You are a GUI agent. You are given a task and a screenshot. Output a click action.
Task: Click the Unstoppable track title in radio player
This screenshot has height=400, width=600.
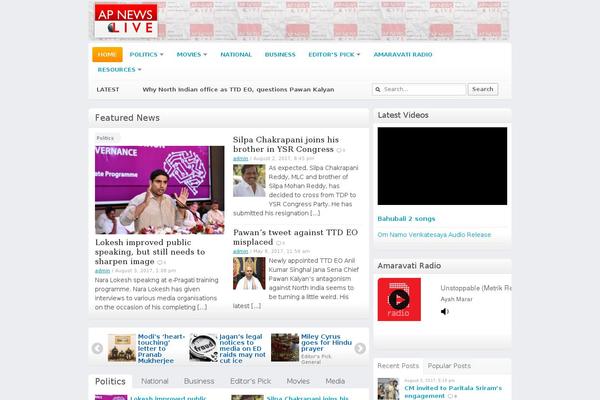pos(476,288)
